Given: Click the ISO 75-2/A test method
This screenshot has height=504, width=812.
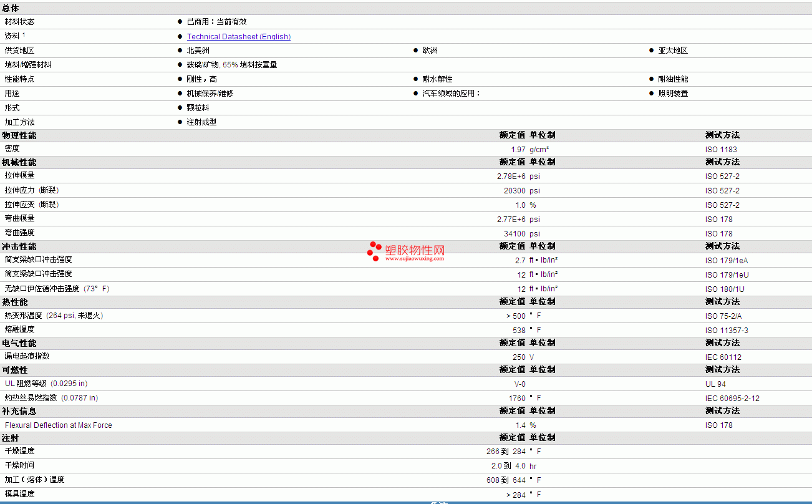Looking at the screenshot, I should (x=723, y=316).
